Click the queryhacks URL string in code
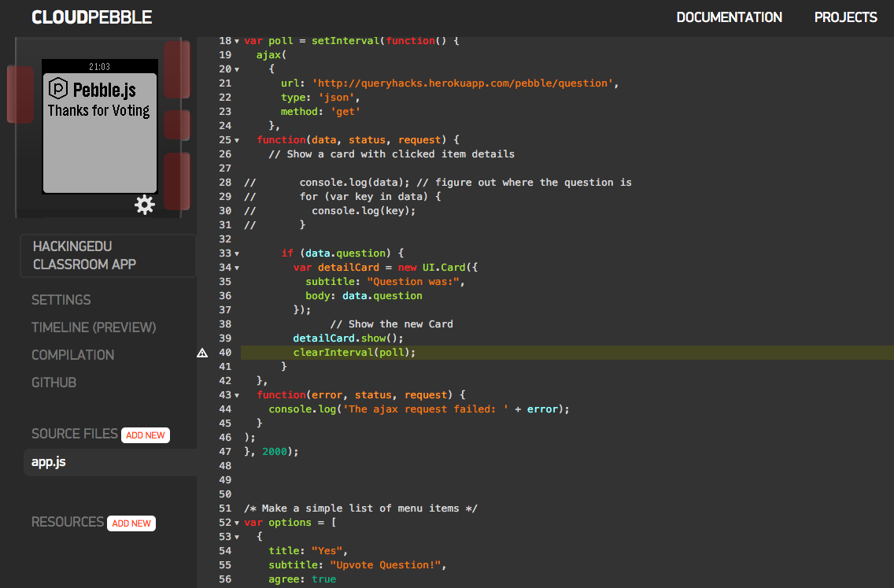 point(463,83)
